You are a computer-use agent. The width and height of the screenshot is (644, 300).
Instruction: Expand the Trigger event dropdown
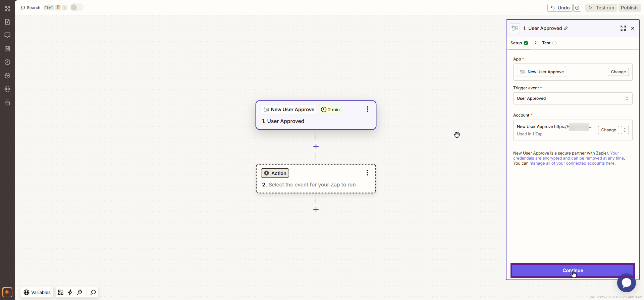pos(573,98)
